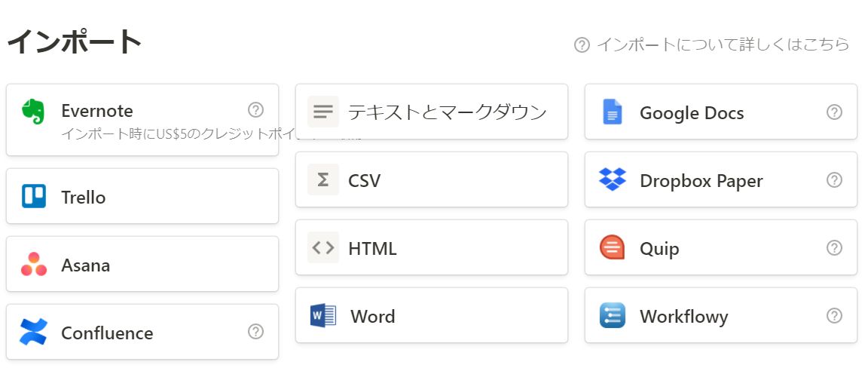Click the blue Confluence logo icon
Viewport: 868px width, 371px height.
pos(33,332)
